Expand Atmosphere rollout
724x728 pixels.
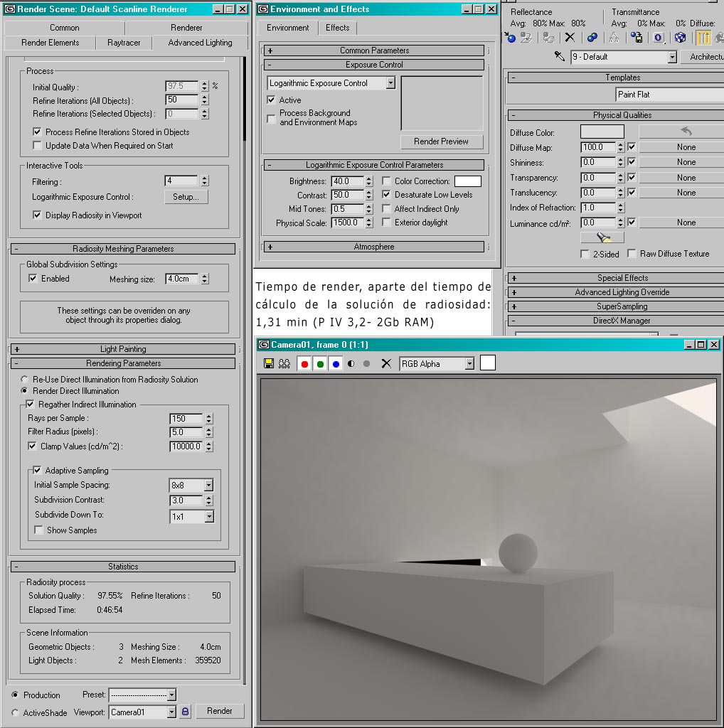click(374, 247)
